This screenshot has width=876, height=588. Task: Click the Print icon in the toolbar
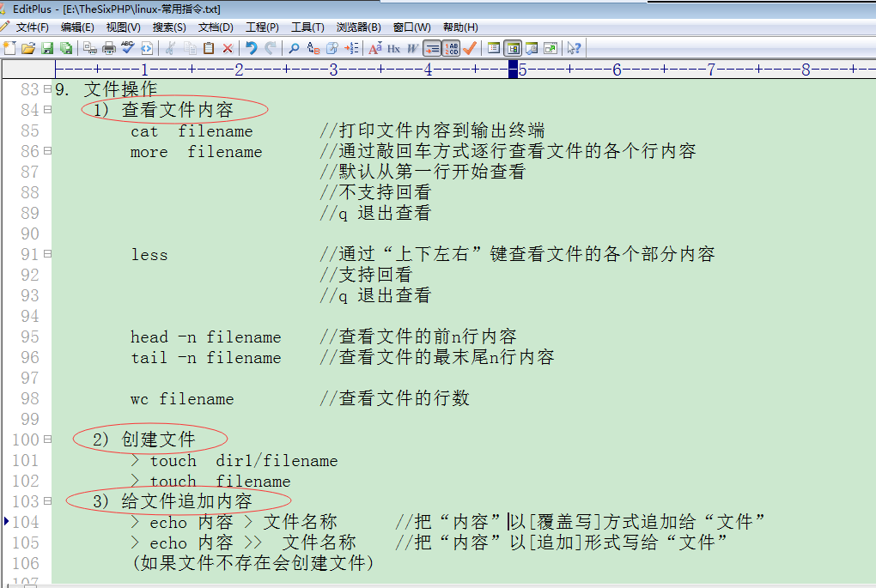[x=109, y=48]
